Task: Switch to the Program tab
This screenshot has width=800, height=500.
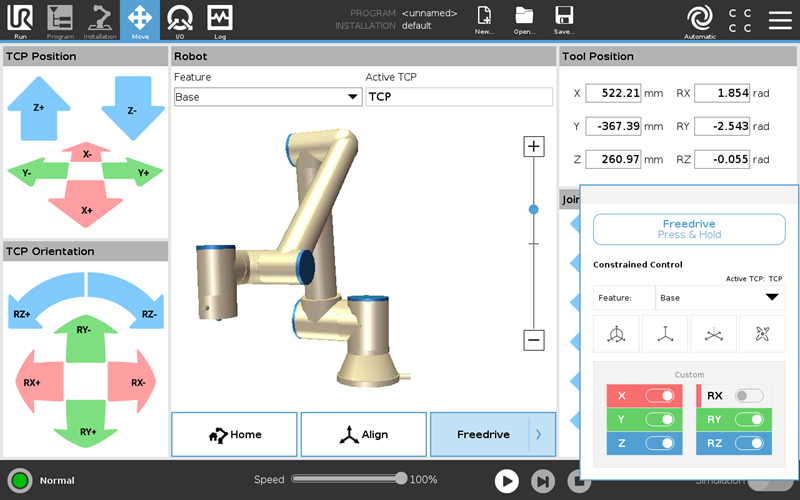Action: (x=60, y=19)
